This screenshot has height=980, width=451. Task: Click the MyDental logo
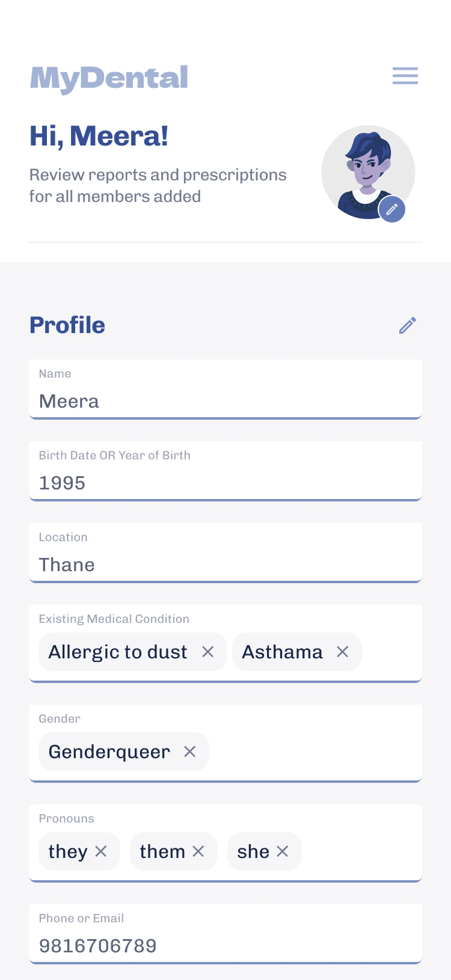coord(109,78)
